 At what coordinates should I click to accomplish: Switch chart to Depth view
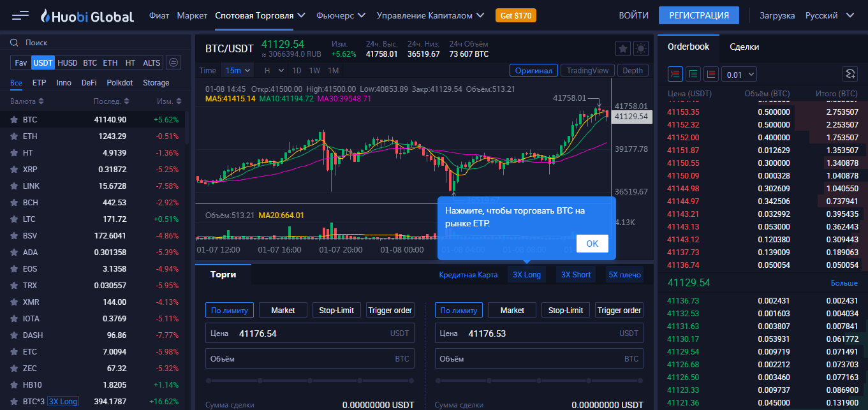(633, 71)
